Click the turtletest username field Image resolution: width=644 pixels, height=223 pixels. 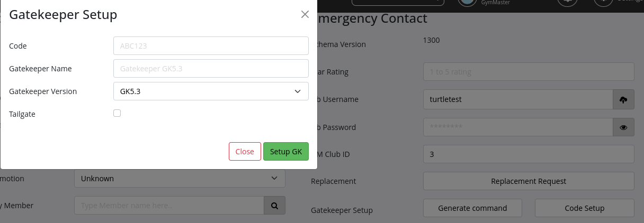pyautogui.click(x=518, y=99)
